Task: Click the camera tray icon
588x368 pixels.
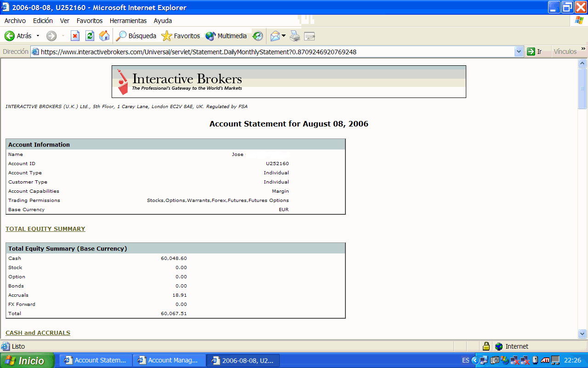Action: 495,361
